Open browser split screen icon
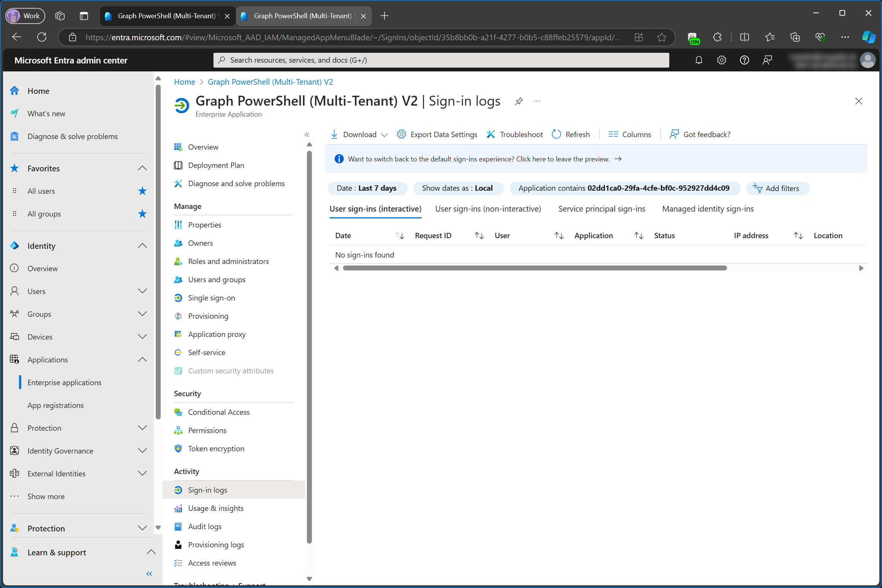 744,37
